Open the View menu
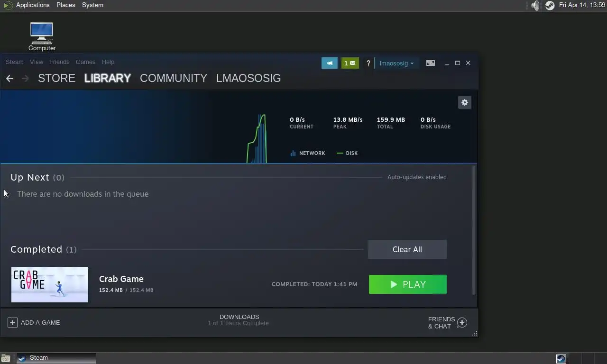607x364 pixels. (37, 62)
